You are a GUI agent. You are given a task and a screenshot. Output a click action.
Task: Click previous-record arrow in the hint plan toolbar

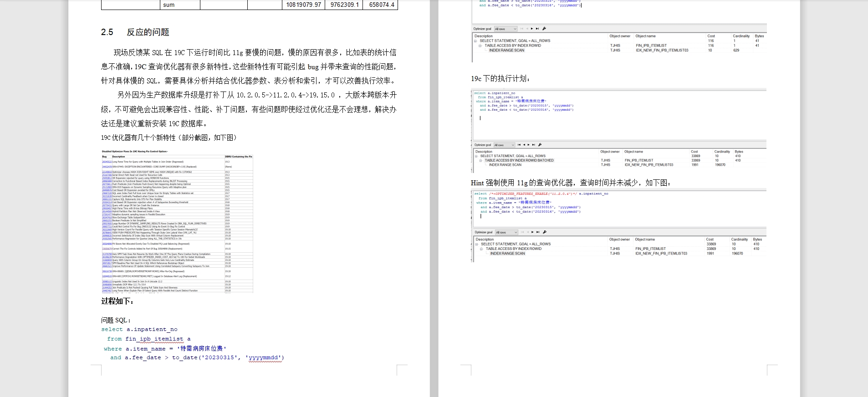pyautogui.click(x=528, y=232)
